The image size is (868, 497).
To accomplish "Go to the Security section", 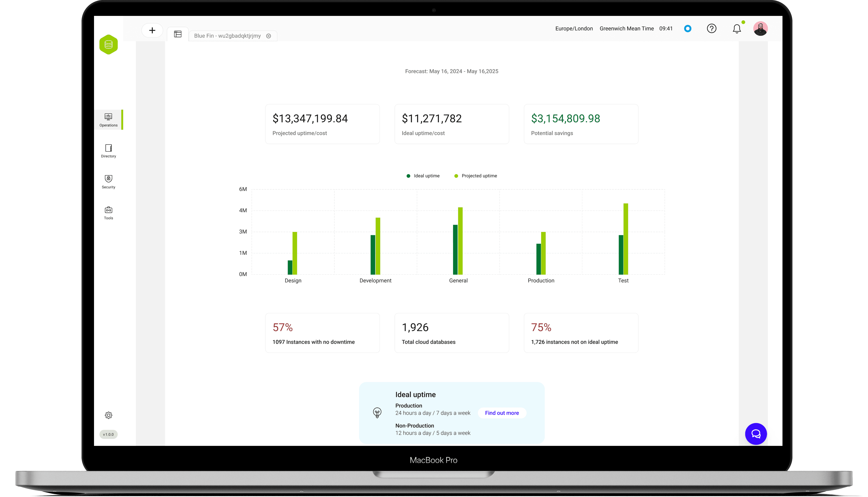I will [108, 182].
